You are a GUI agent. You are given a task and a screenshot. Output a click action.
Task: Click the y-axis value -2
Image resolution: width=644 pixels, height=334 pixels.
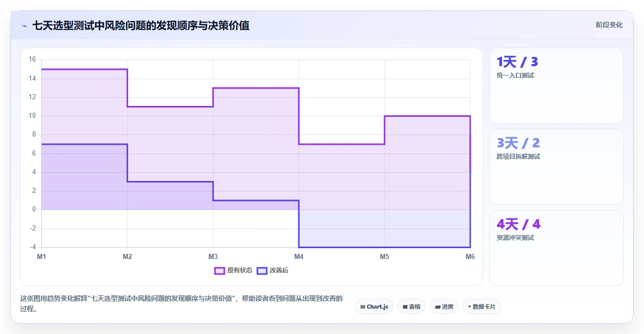(x=33, y=229)
